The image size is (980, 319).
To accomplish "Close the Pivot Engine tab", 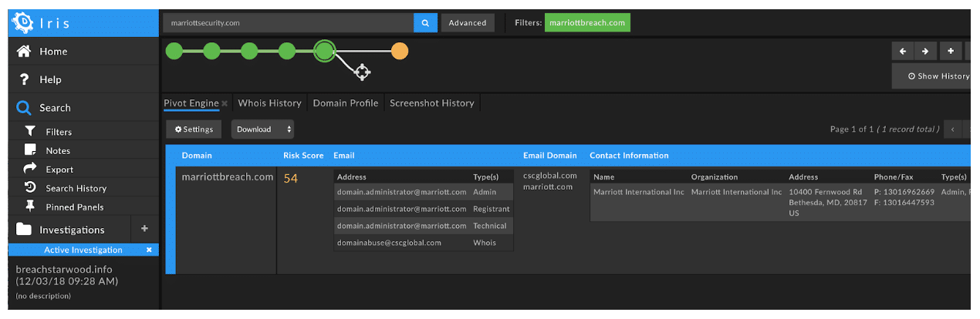I will tap(225, 103).
